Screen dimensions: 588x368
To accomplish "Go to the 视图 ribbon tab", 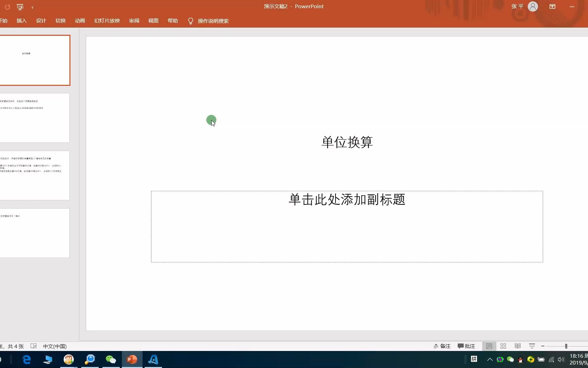I will (x=153, y=21).
